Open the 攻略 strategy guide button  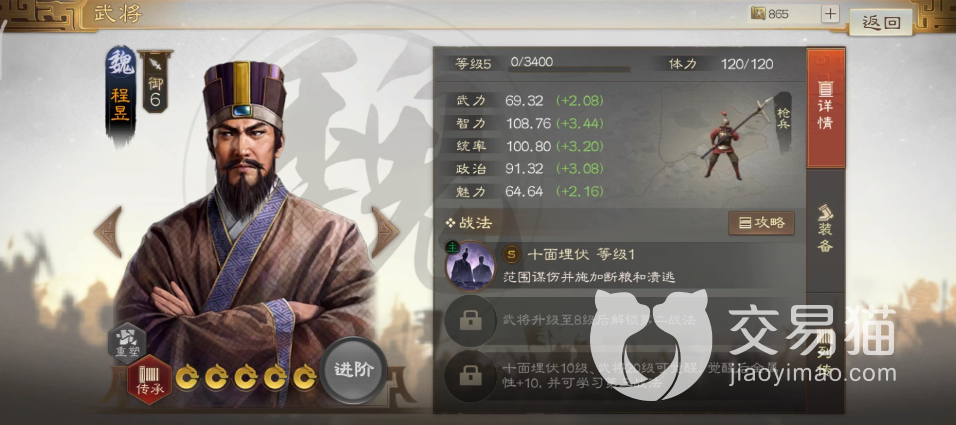(x=762, y=223)
